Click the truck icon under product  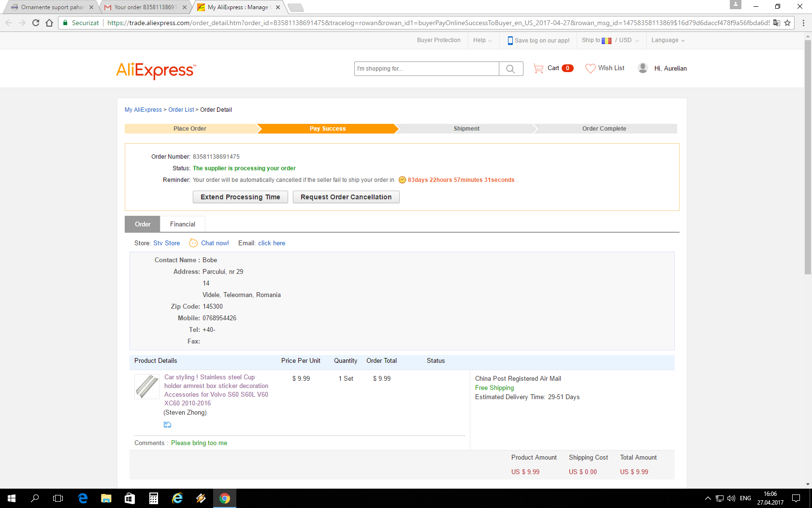(167, 425)
